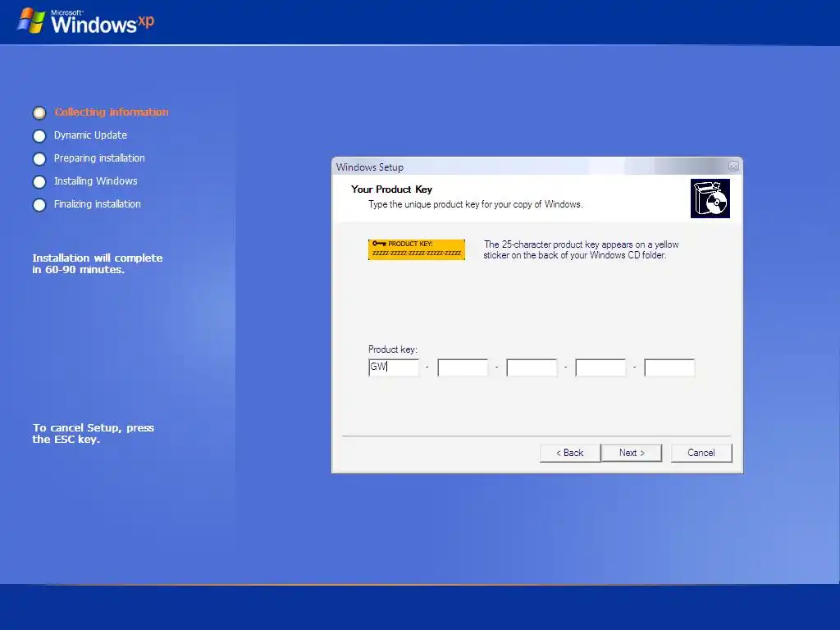Click the 'Collecting information' text
Screen dimensions: 840x630
[x=112, y=112]
